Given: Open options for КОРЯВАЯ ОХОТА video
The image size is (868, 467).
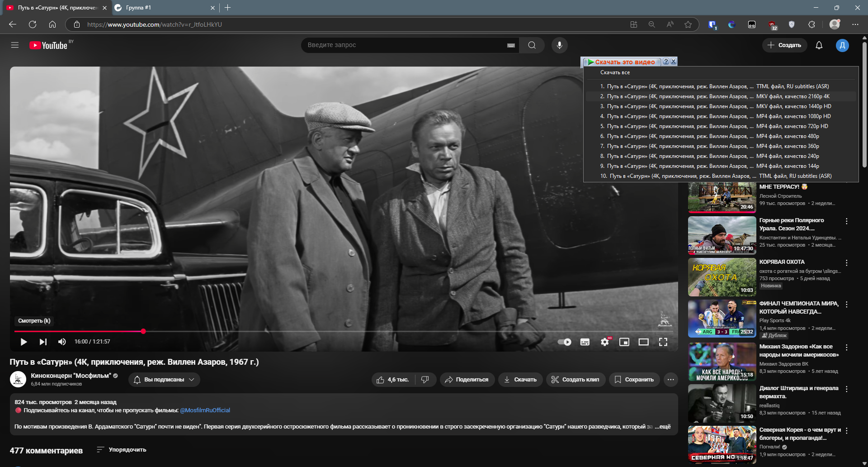Looking at the screenshot, I should pyautogui.click(x=847, y=263).
